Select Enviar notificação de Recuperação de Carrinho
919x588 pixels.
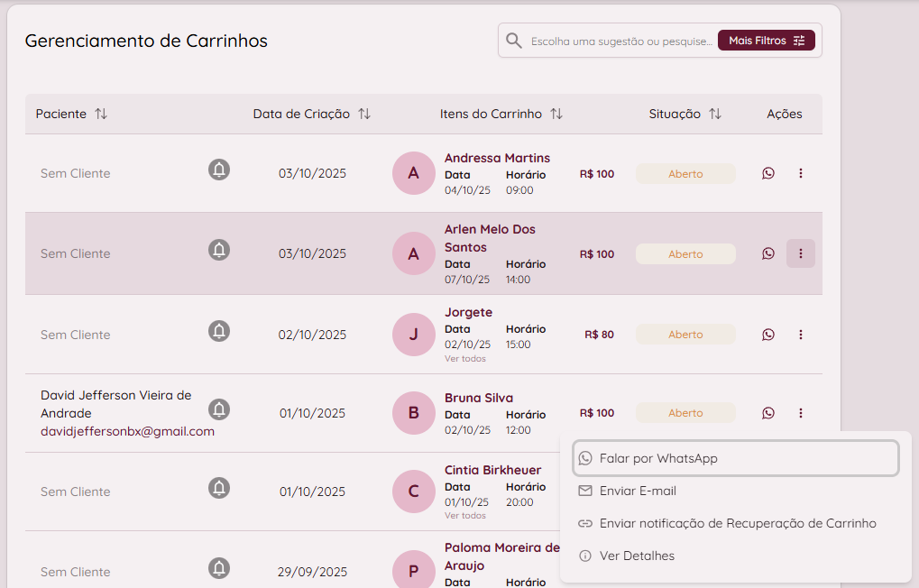[x=737, y=523]
